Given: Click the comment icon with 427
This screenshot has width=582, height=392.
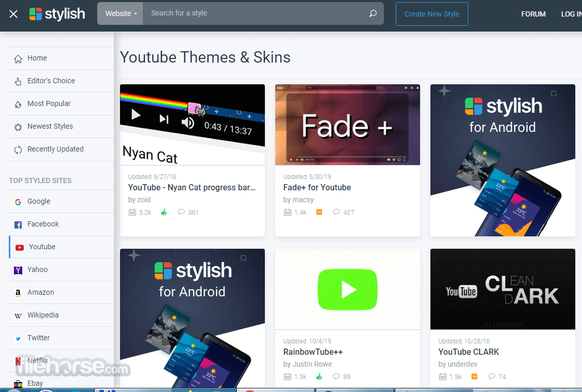Looking at the screenshot, I should click(x=336, y=212).
